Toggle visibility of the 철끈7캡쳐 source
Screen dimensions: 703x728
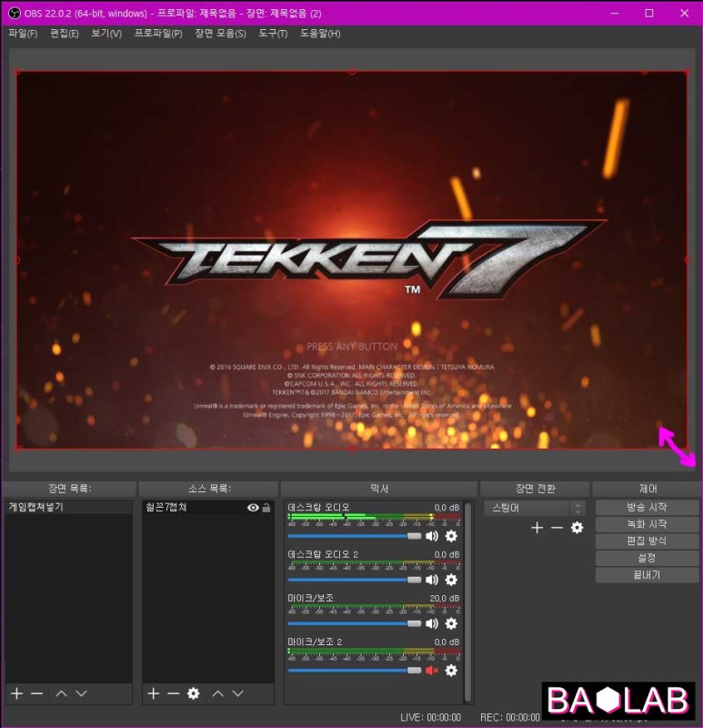coord(253,508)
